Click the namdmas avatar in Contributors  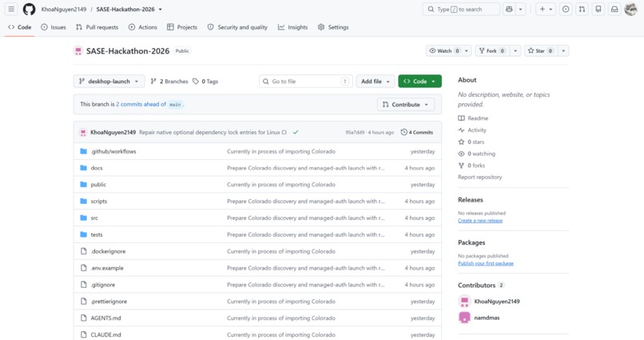464,318
